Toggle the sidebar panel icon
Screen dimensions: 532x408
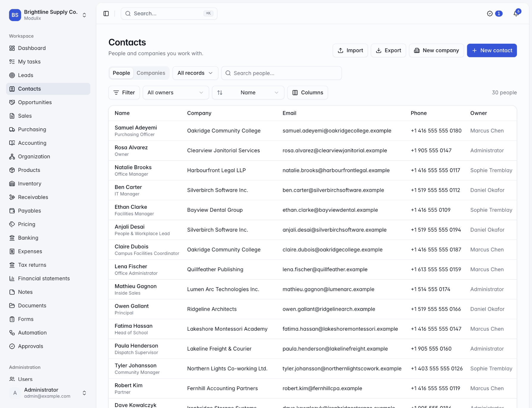pos(106,14)
